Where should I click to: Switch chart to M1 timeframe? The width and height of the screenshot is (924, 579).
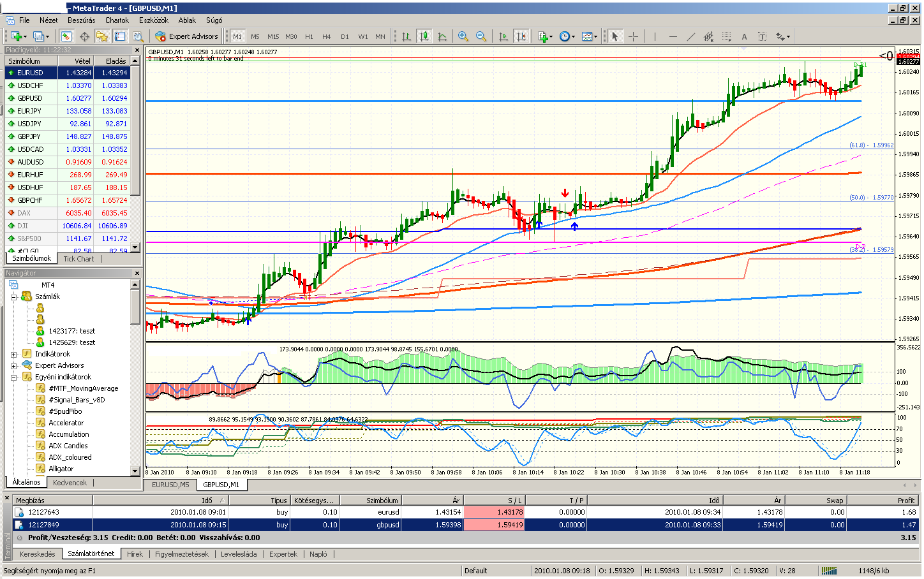pos(237,36)
